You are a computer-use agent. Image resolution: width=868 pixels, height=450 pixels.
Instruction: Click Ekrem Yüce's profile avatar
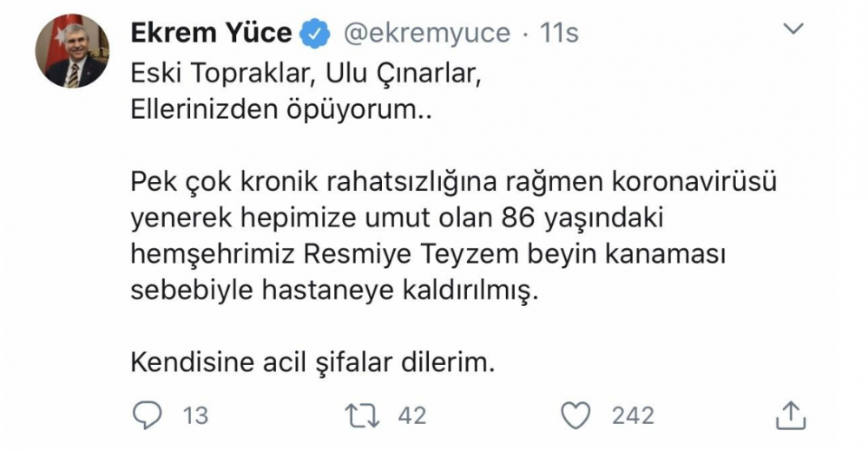pos(73,51)
